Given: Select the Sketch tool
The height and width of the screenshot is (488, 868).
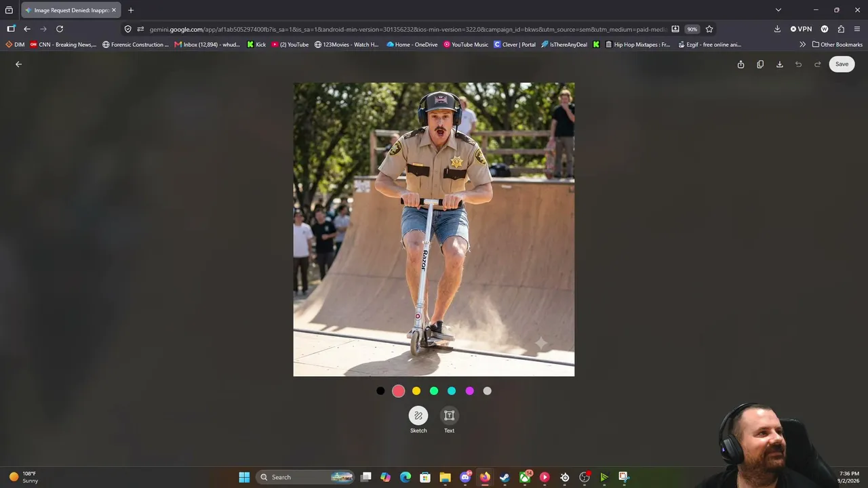Looking at the screenshot, I should pos(418,415).
